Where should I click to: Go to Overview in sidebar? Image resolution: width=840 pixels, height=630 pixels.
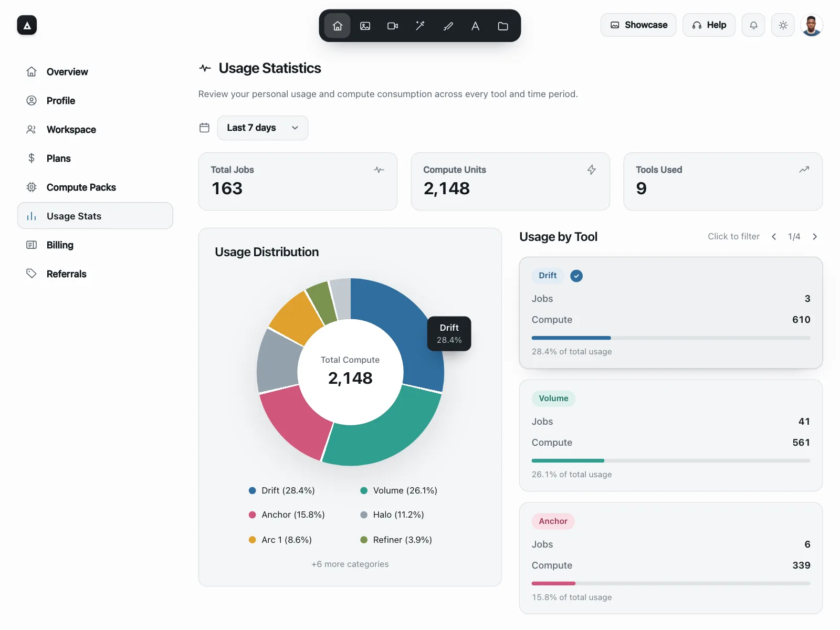coord(95,72)
